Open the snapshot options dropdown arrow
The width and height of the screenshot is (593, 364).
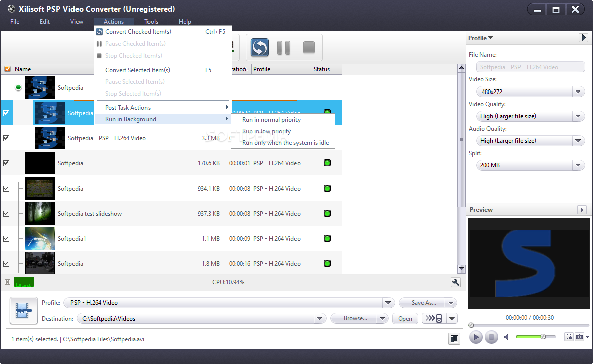point(587,337)
